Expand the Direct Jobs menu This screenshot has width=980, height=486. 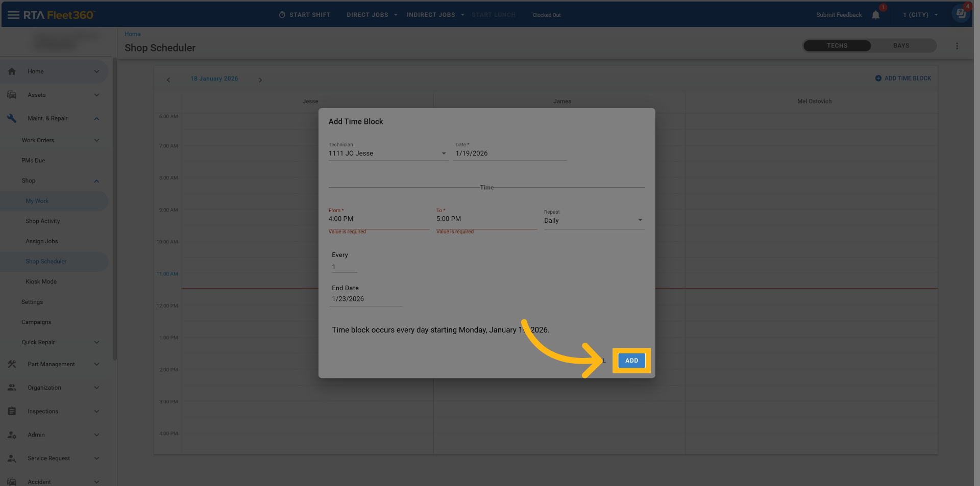pos(372,15)
